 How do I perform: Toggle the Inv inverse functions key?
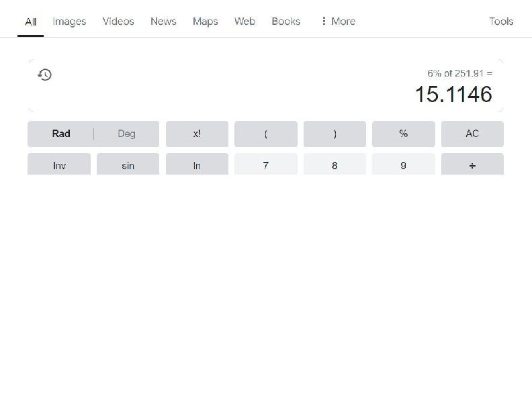pyautogui.click(x=59, y=165)
